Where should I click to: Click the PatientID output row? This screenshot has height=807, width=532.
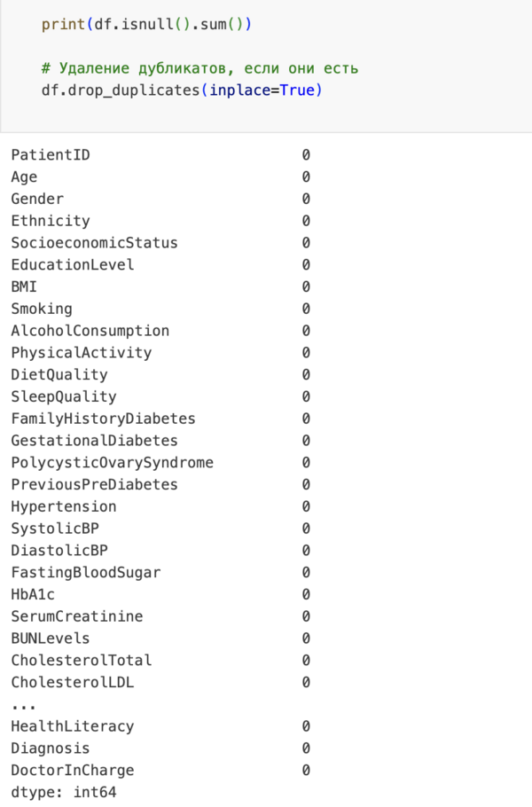click(x=51, y=155)
